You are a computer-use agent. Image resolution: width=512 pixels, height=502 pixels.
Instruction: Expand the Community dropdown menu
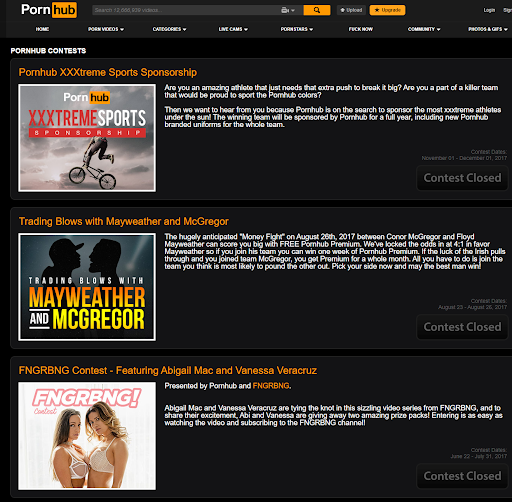424,29
